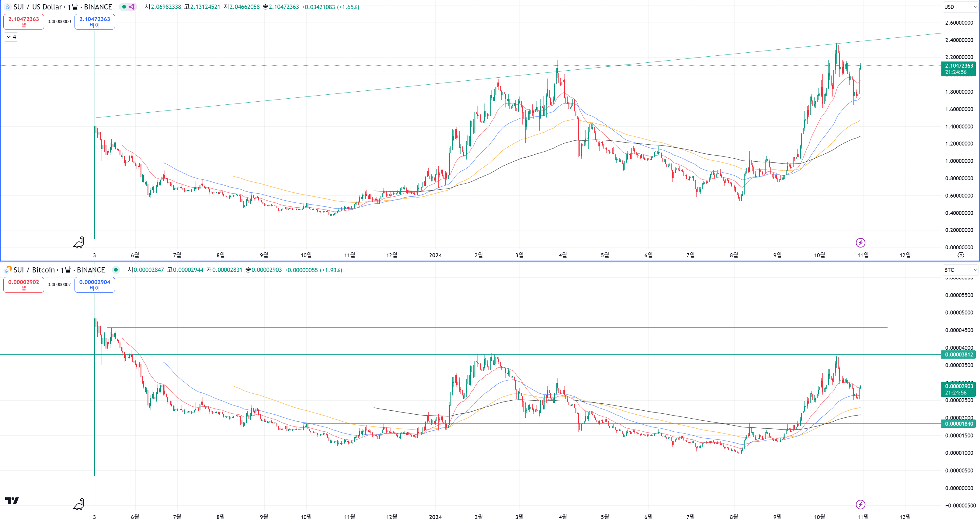The height and width of the screenshot is (523, 980).
Task: Click the purple lightning event icon, top chart
Action: tap(860, 243)
